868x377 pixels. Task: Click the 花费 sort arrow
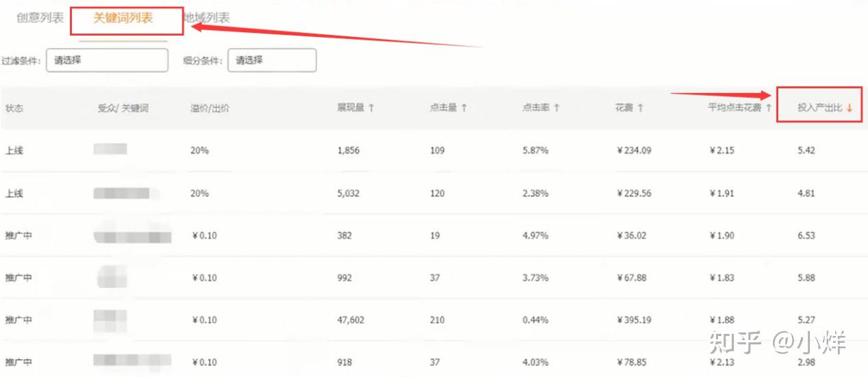(x=640, y=108)
